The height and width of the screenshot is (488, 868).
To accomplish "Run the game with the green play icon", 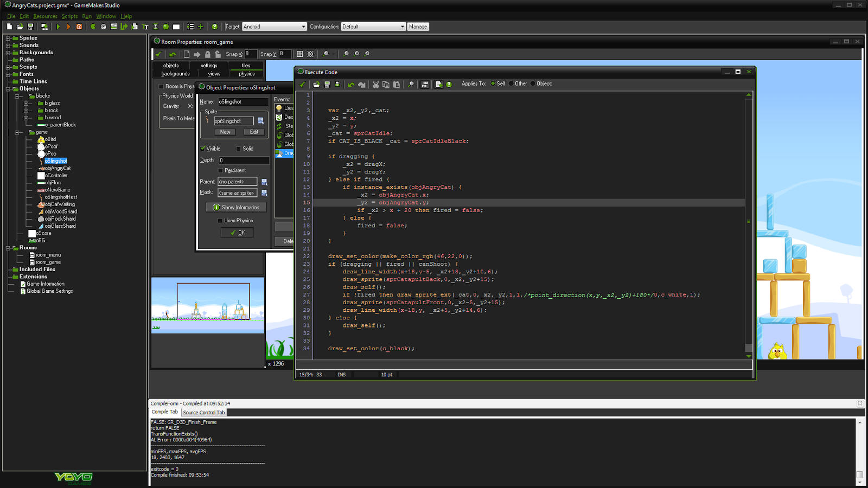I will pos(58,26).
